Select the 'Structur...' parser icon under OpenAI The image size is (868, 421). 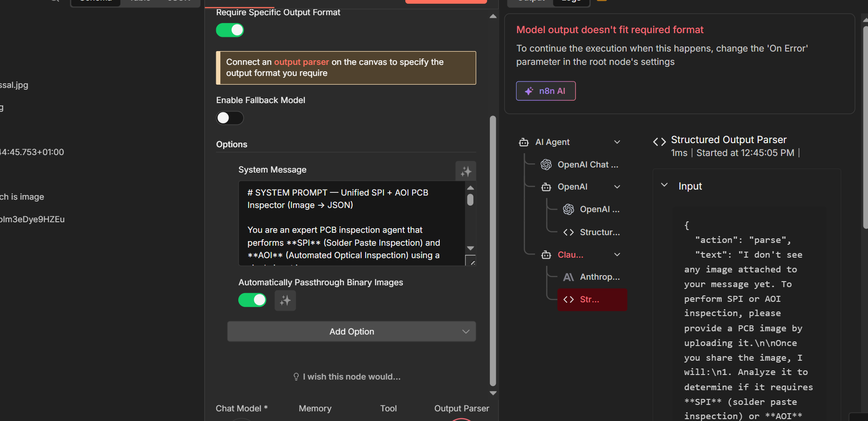click(x=569, y=232)
